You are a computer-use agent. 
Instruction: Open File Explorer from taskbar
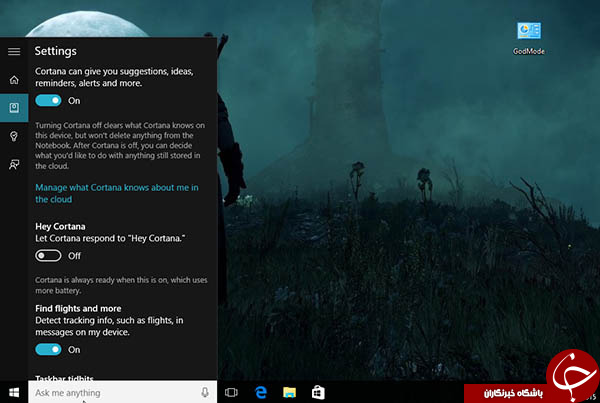(x=289, y=392)
